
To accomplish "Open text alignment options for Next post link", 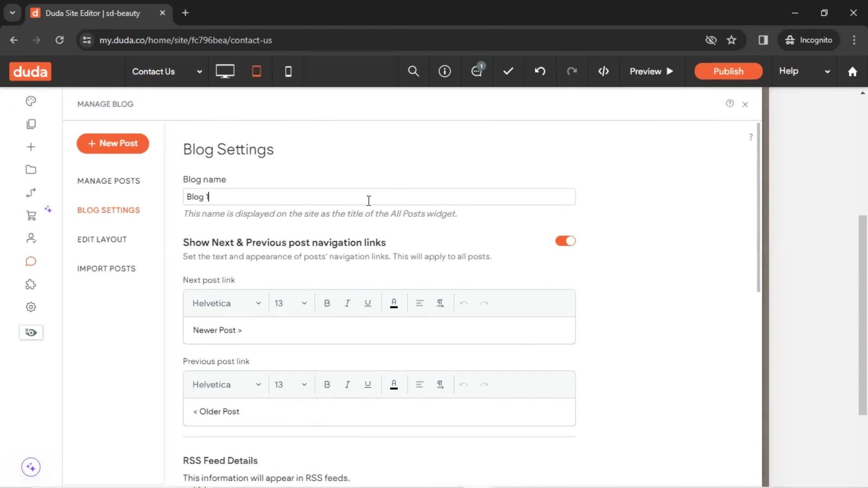I will 420,303.
